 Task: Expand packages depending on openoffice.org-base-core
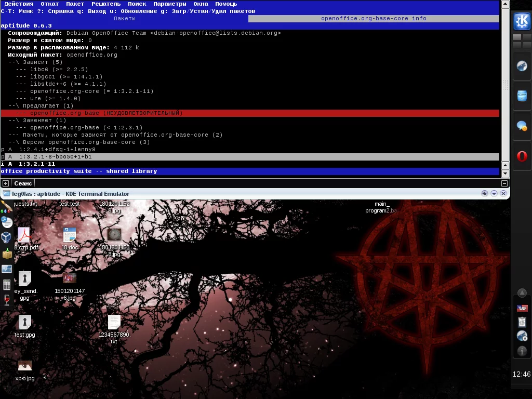click(115, 135)
